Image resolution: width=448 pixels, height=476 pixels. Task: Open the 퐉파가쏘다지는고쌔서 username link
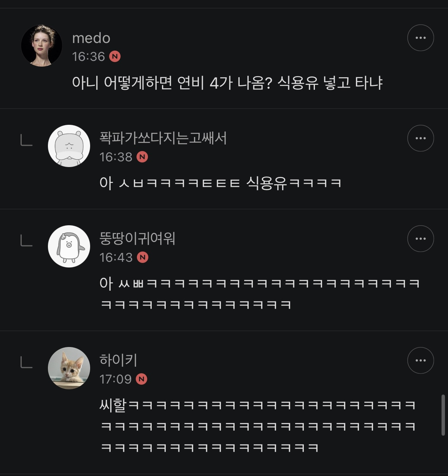click(x=163, y=138)
